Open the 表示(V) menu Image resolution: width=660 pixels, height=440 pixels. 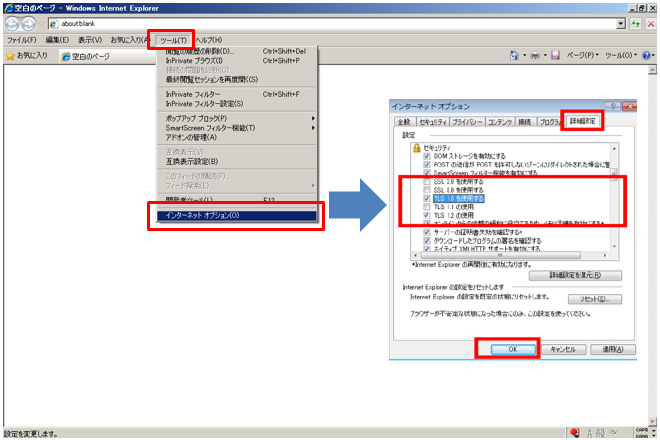[x=90, y=40]
